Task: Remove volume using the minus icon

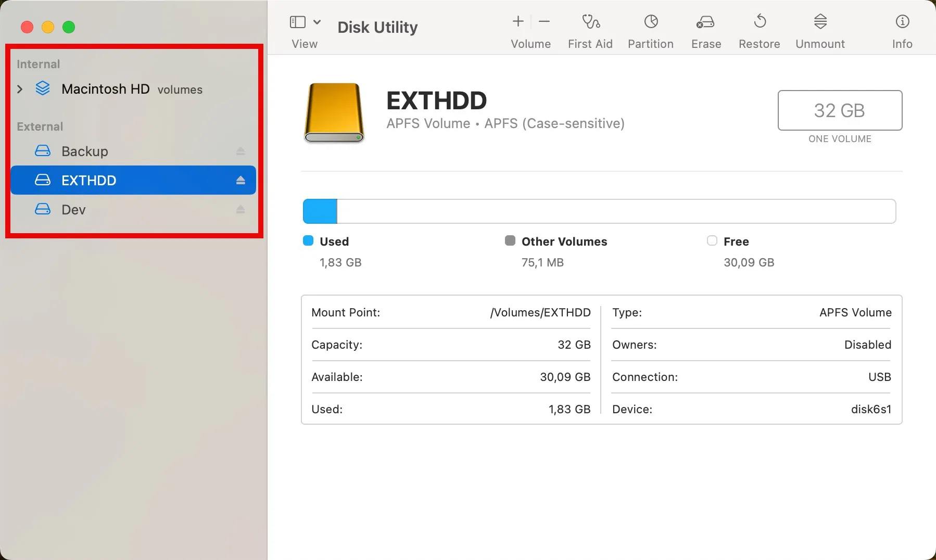Action: [x=545, y=21]
